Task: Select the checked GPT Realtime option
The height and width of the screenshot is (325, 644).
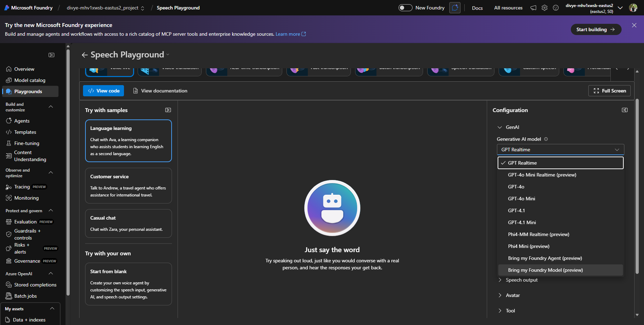Action: [560, 163]
